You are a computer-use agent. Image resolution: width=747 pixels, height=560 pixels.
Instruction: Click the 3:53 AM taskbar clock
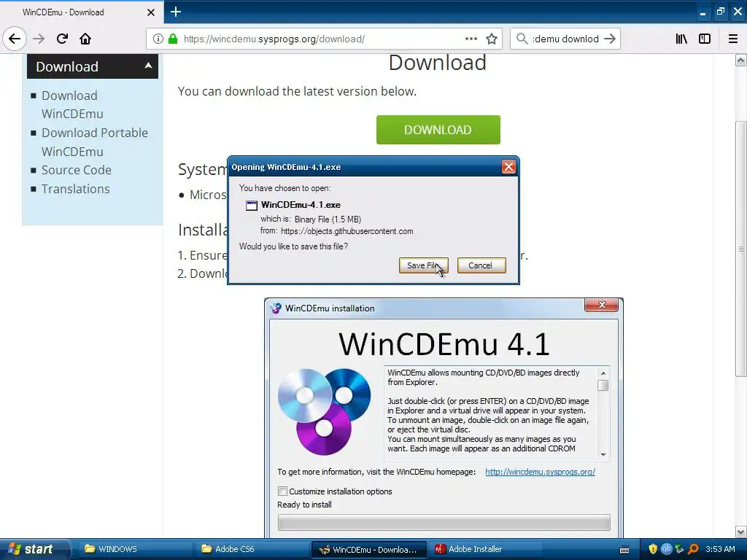click(720, 549)
